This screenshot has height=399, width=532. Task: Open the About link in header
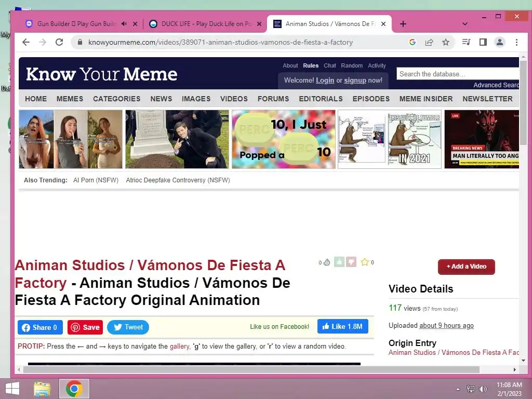coord(290,65)
